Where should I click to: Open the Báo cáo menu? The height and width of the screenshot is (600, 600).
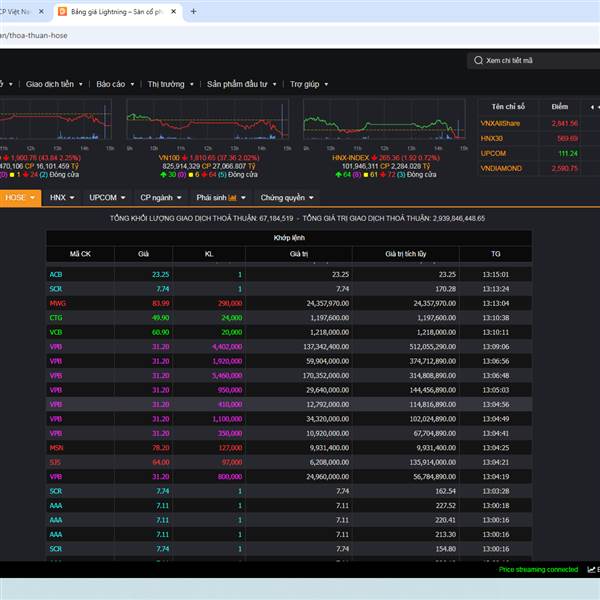tap(114, 85)
